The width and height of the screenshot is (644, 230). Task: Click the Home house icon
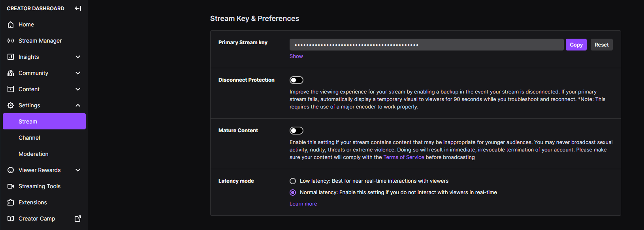point(11,24)
